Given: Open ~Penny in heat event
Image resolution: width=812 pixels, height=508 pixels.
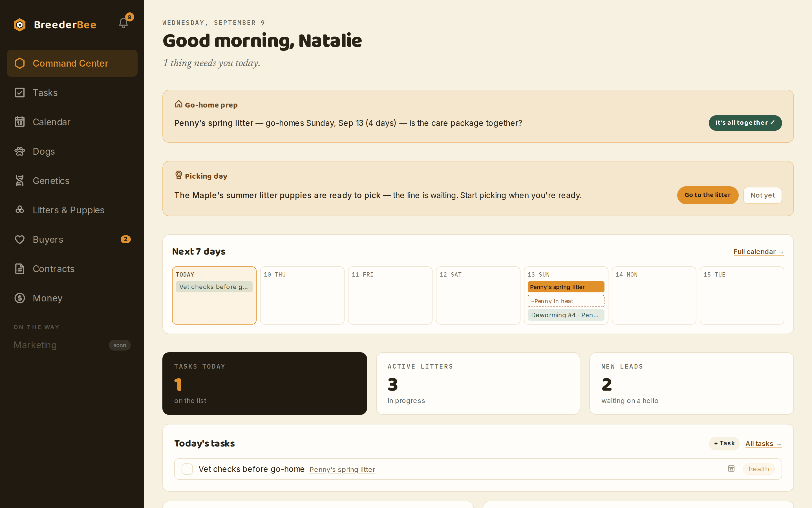Looking at the screenshot, I should click(x=566, y=301).
